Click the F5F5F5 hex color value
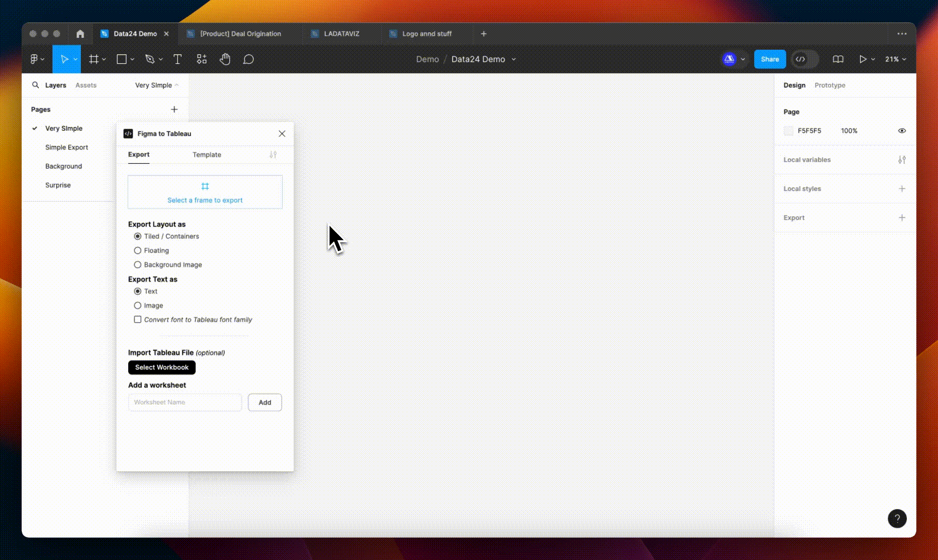This screenshot has width=938, height=560. (809, 131)
